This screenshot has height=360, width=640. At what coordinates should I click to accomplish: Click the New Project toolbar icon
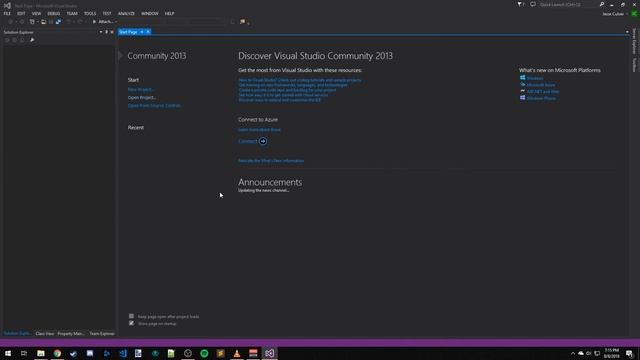[x=32, y=22]
